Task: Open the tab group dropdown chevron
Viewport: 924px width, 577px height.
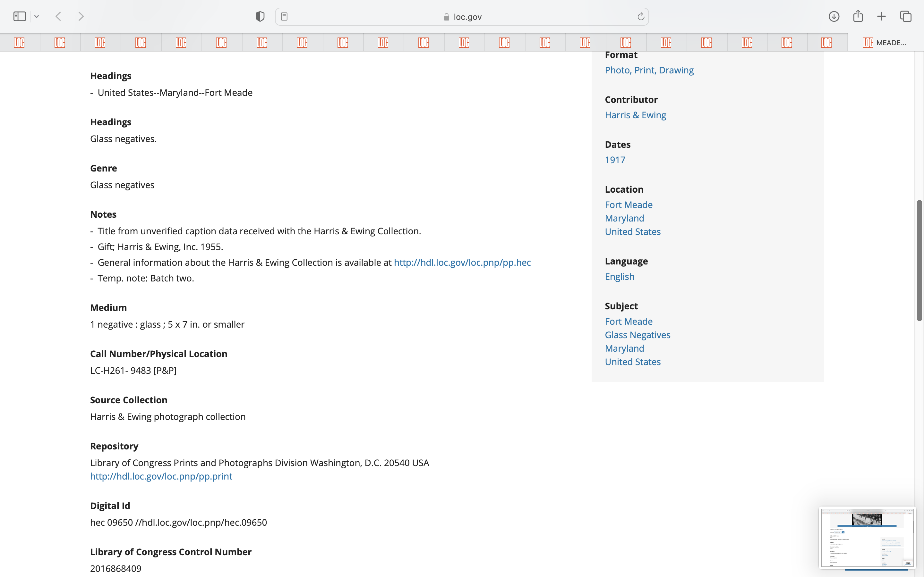Action: coord(37,16)
